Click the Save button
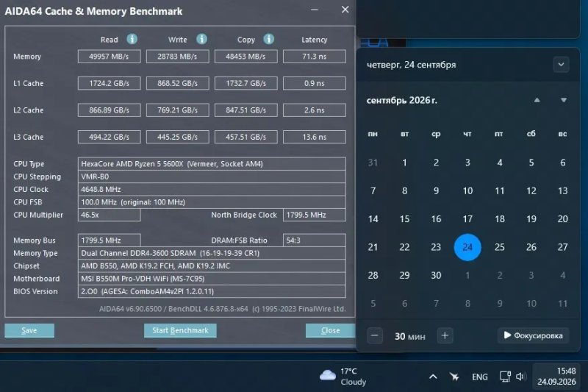Image resolution: width=588 pixels, height=392 pixels. point(29,330)
